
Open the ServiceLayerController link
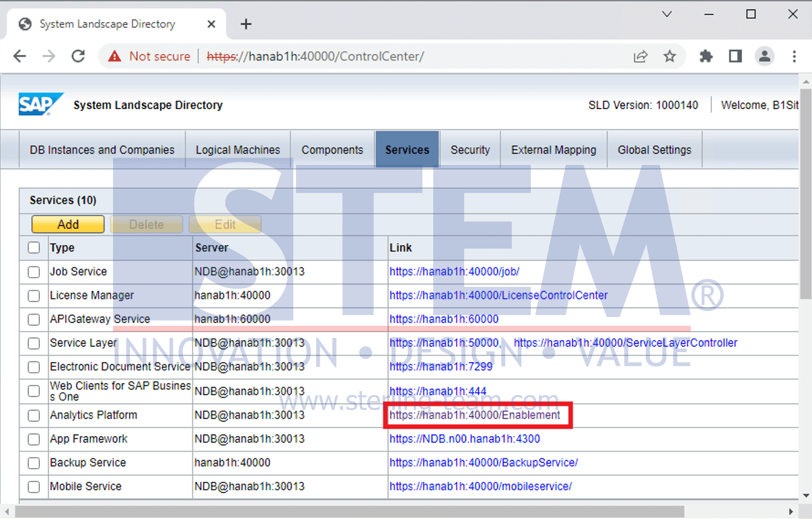click(626, 343)
